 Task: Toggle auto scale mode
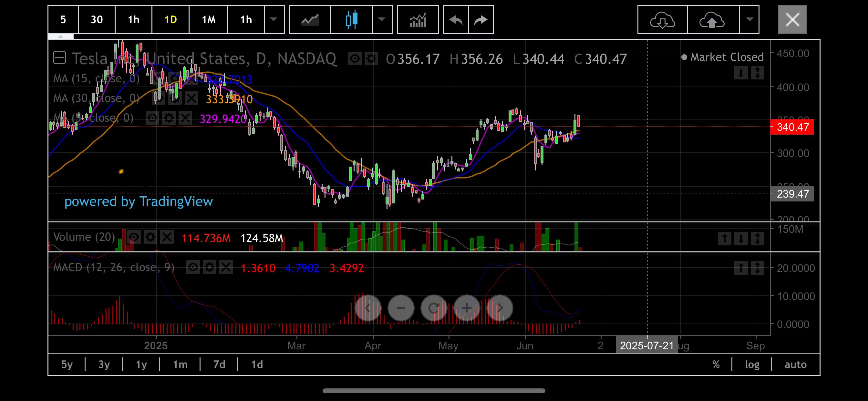[795, 365]
